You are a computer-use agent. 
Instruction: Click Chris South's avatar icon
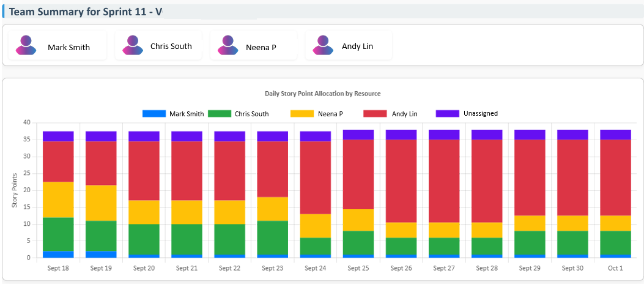(x=133, y=45)
